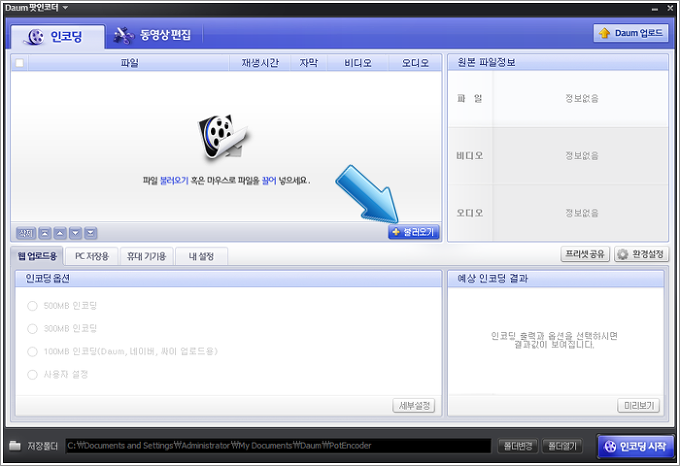
Task: Click the 원본 파일정보 panel title
Action: pos(486,63)
